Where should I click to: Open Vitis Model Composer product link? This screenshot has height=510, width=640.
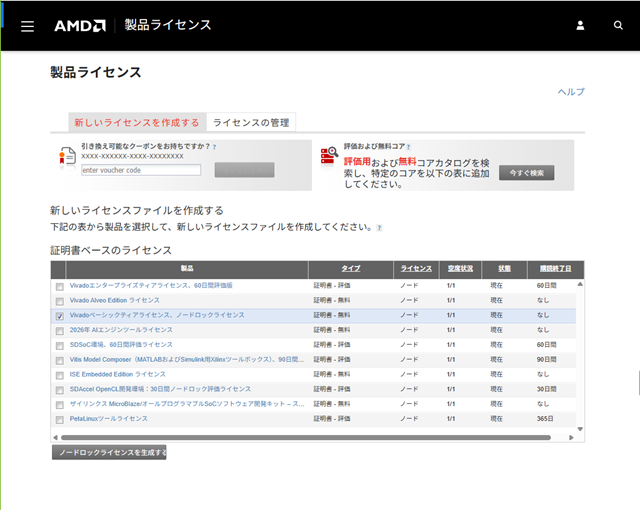(x=187, y=359)
